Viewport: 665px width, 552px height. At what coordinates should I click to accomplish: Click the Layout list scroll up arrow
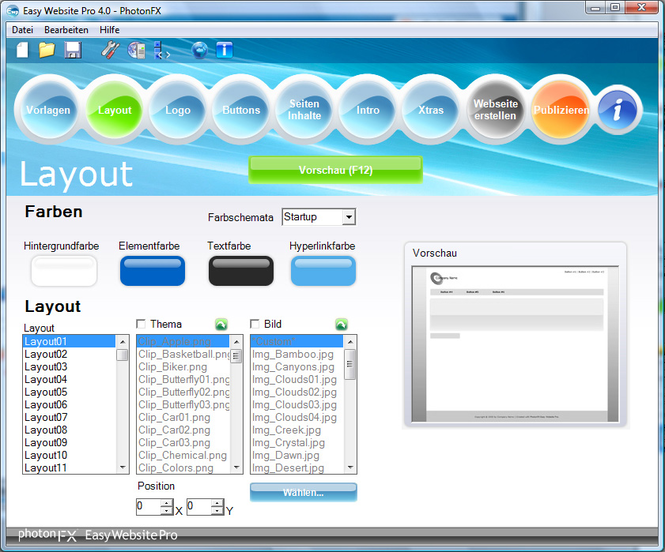click(x=123, y=342)
